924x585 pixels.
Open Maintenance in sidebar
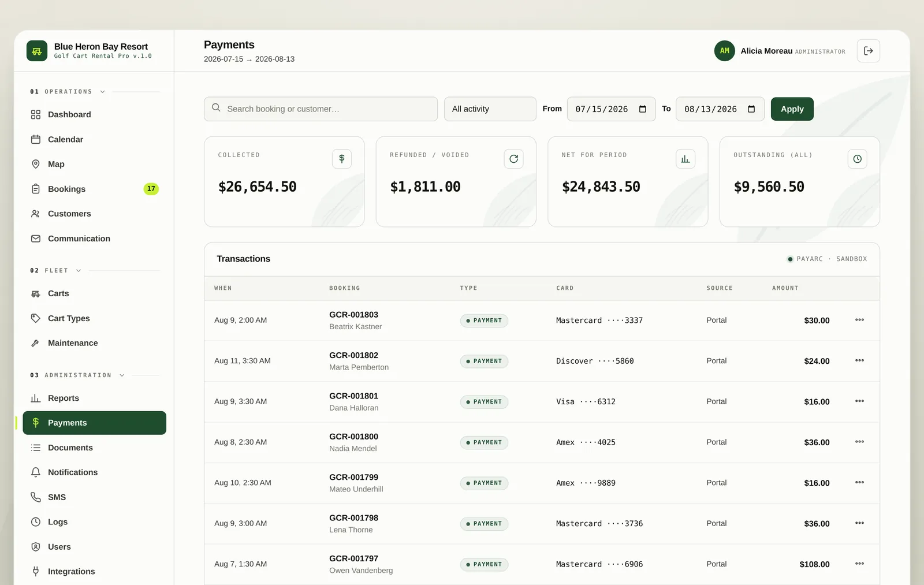94,343
